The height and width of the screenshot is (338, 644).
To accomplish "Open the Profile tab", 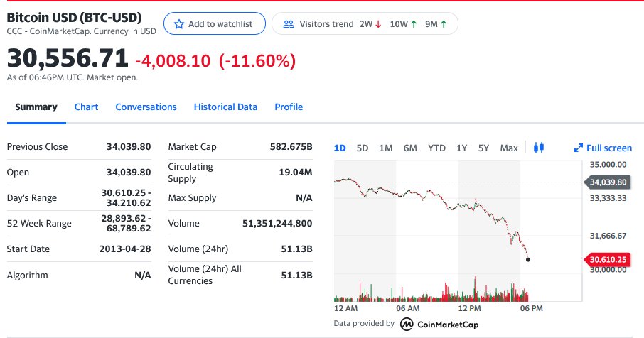I will tap(289, 107).
